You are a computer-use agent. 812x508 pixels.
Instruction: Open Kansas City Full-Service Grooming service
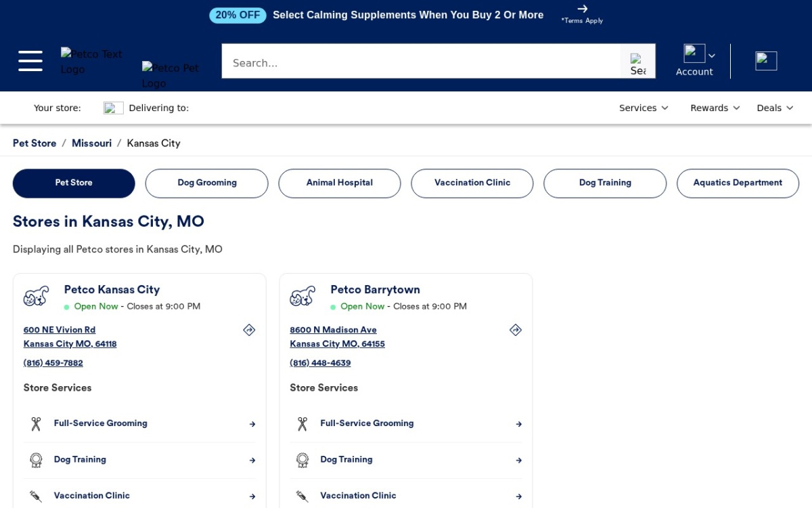140,424
